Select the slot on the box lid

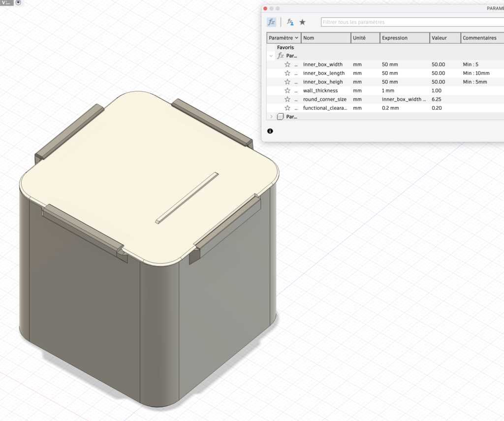tap(187, 198)
